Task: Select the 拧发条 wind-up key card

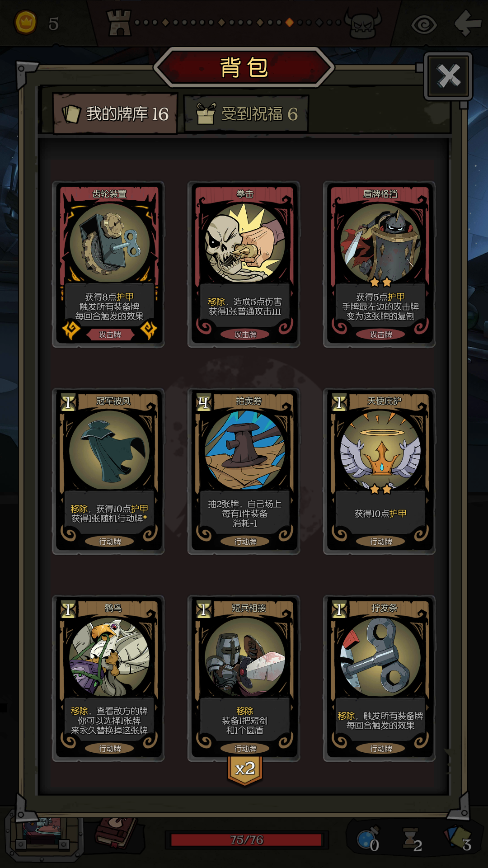Action: [380, 679]
